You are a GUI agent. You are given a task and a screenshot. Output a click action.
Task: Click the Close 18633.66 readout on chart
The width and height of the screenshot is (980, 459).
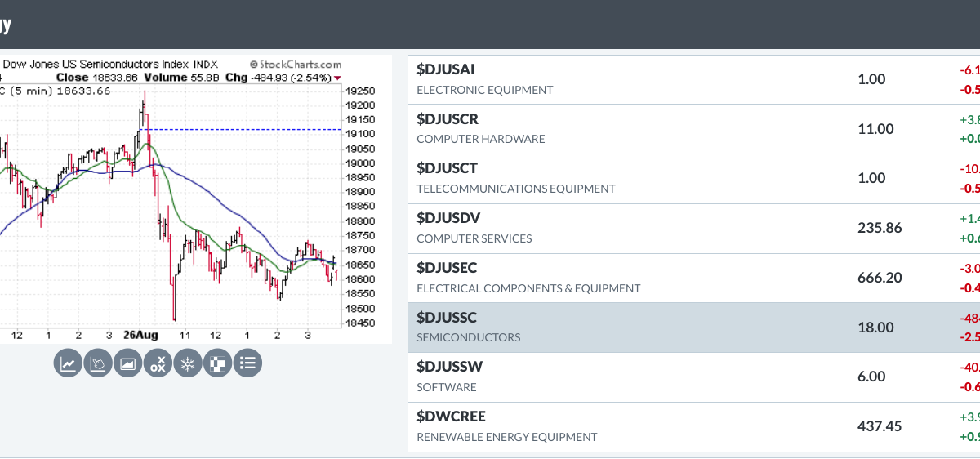click(98, 78)
